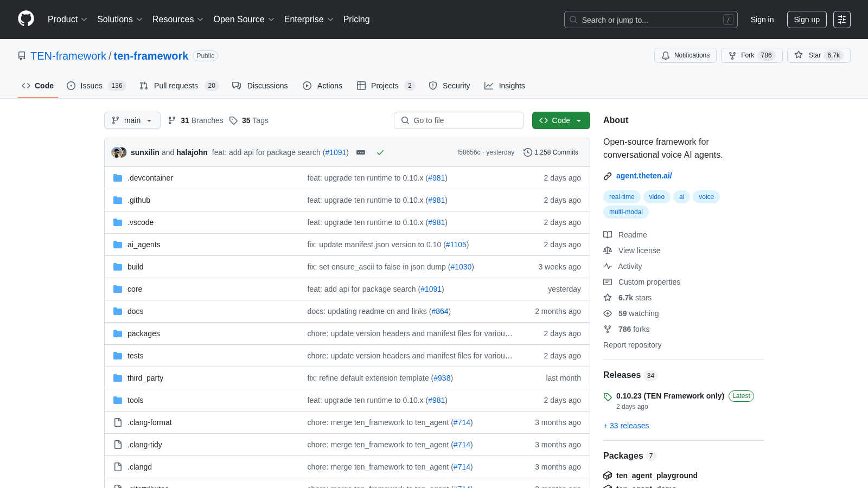The height and width of the screenshot is (488, 868).
Task: Open the TEN-framework owner link
Action: [68, 56]
